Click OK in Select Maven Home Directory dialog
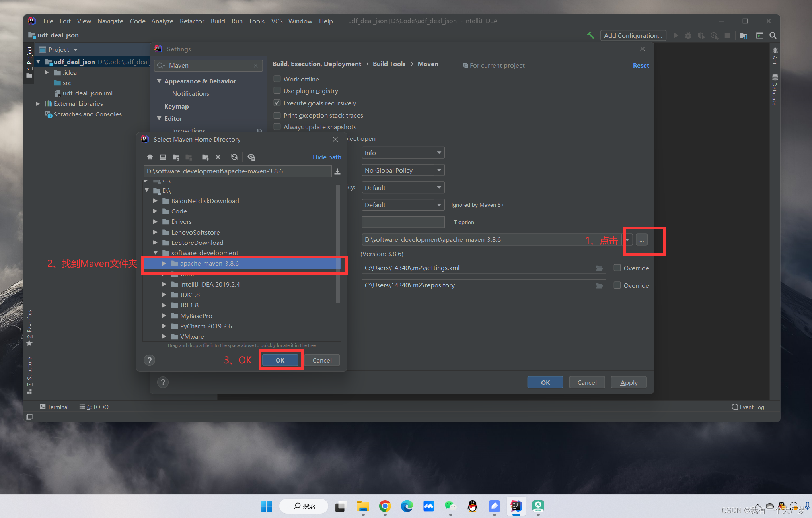Viewport: 812px width, 518px height. coord(280,360)
